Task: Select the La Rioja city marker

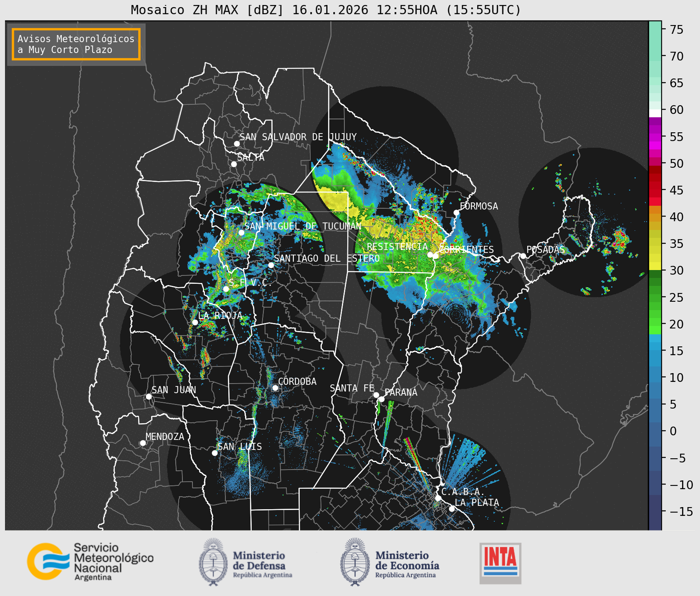Action: (195, 322)
